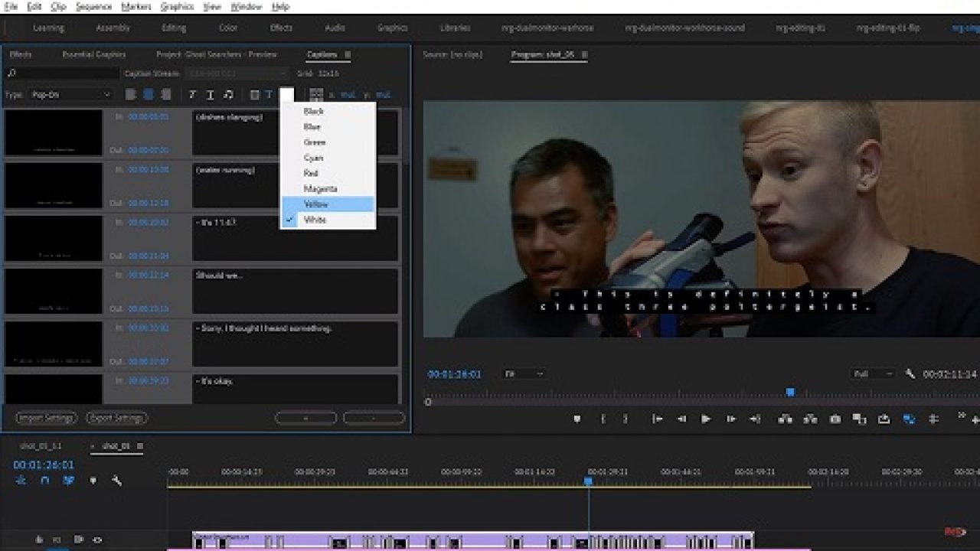980x551 pixels.
Task: Toggle sync lock on video track
Action: (78, 540)
